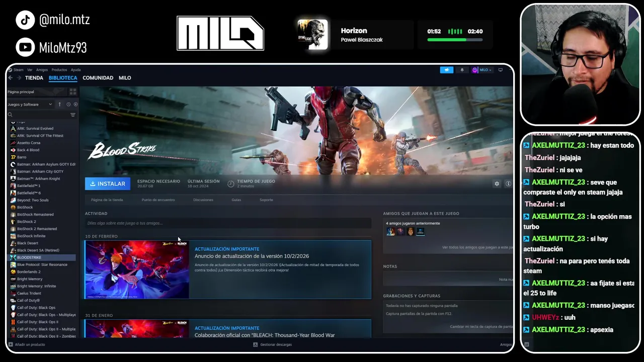Click the library search input field
This screenshot has height=362, width=644.
(x=40, y=115)
